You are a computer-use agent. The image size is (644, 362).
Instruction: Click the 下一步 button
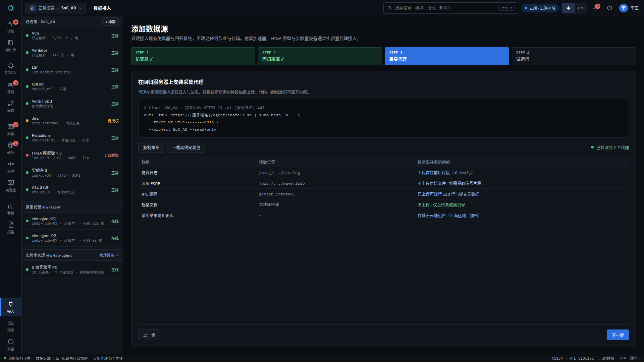[x=618, y=335]
